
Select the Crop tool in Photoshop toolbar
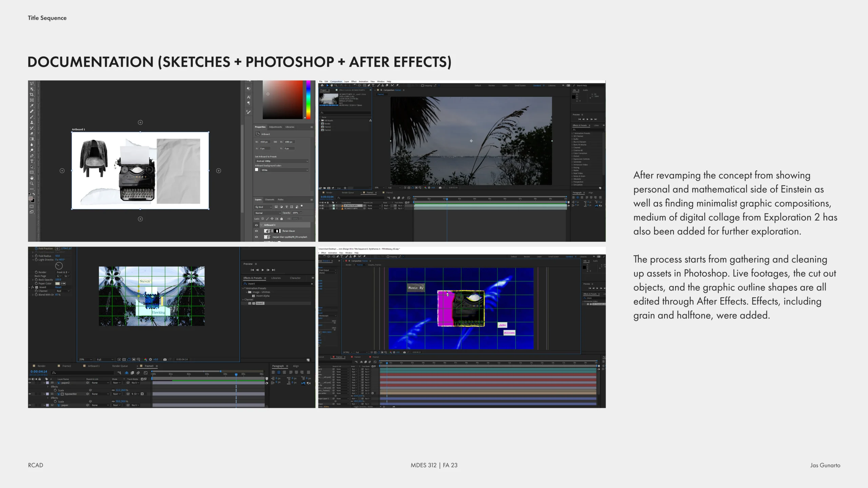32,95
